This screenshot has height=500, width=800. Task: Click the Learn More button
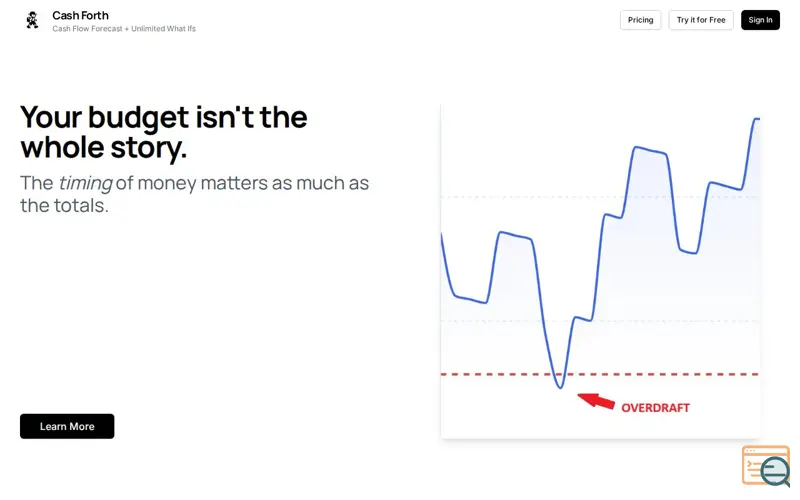click(67, 426)
